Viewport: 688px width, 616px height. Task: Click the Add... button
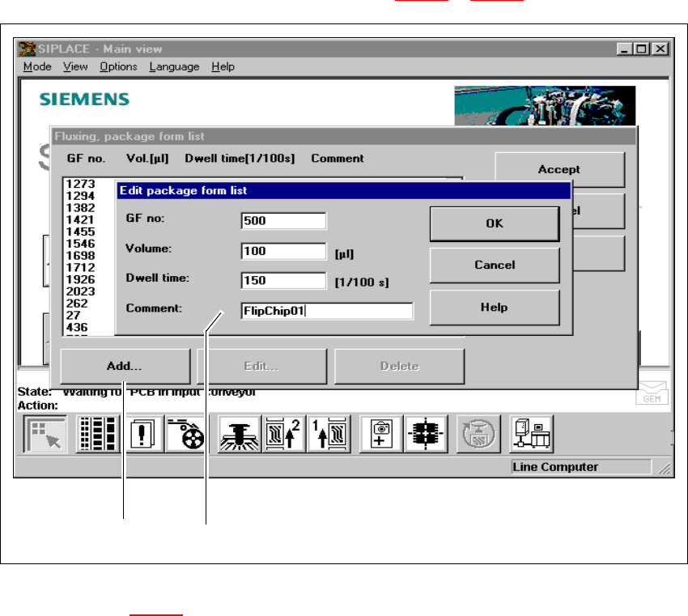125,366
